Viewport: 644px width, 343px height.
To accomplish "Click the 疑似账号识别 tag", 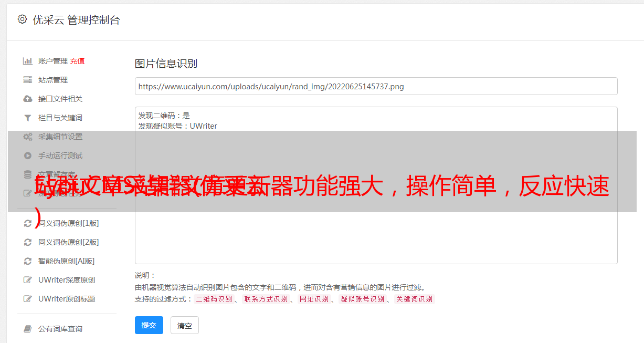I will pos(362,299).
